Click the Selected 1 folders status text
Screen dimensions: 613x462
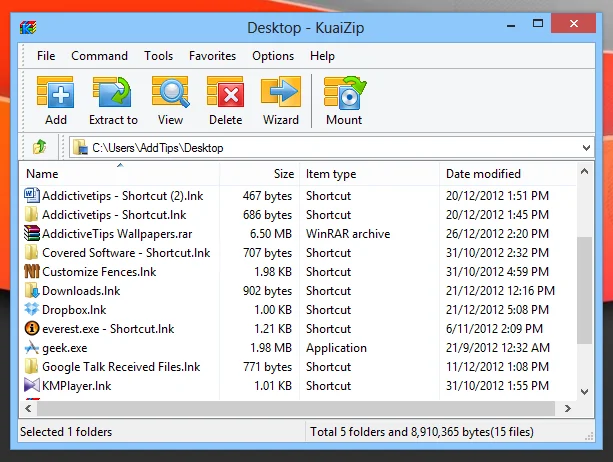tap(66, 432)
